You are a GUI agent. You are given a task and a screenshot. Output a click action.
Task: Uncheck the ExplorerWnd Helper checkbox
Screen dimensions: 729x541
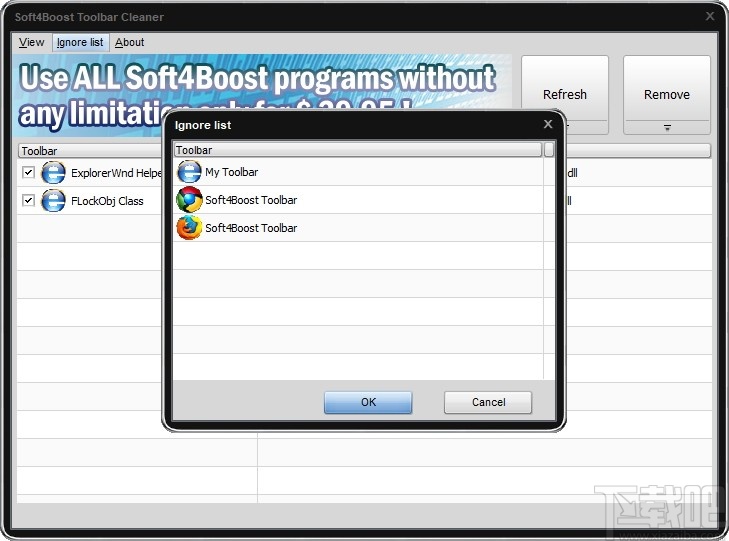pyautogui.click(x=28, y=172)
